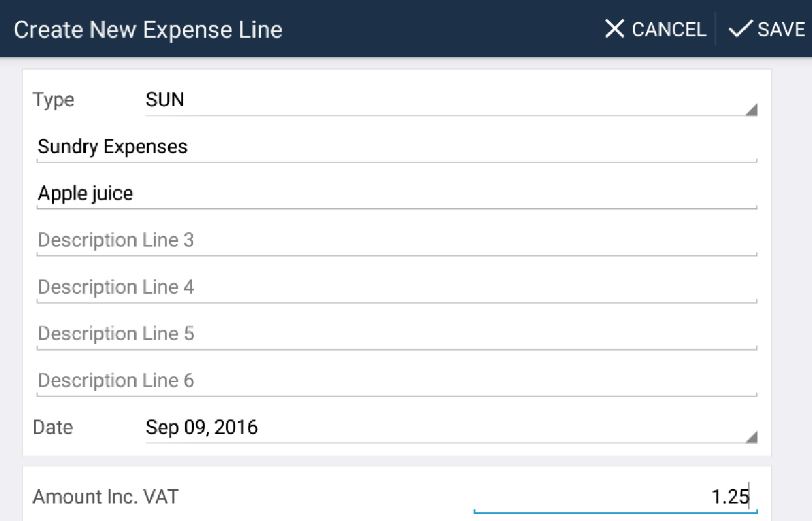Screen dimensions: 812x521
Task: Focus the Description Line 5 input
Action: pyautogui.click(x=397, y=334)
